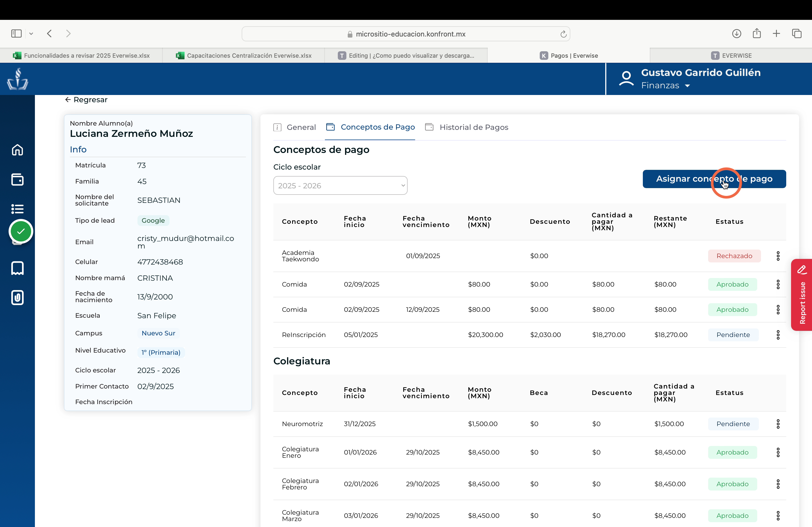Open Funcionalidades a revisar 2025 tab
The image size is (812, 527).
(81, 55)
